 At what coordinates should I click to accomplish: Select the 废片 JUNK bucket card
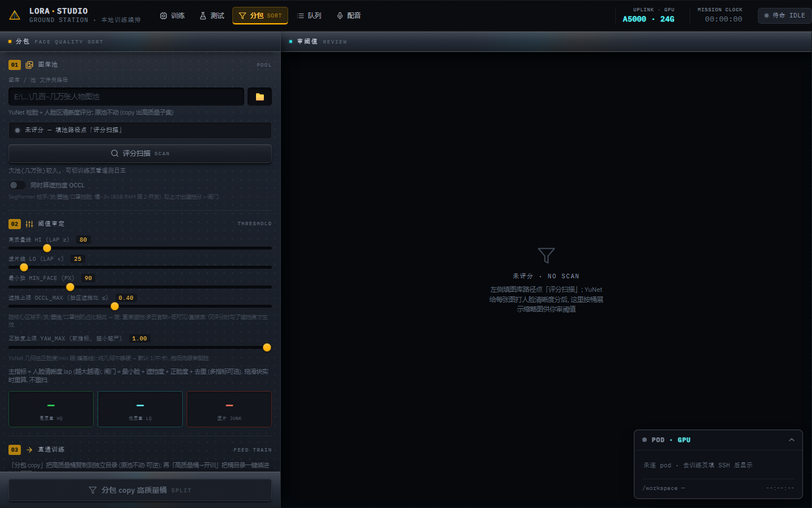point(229,409)
